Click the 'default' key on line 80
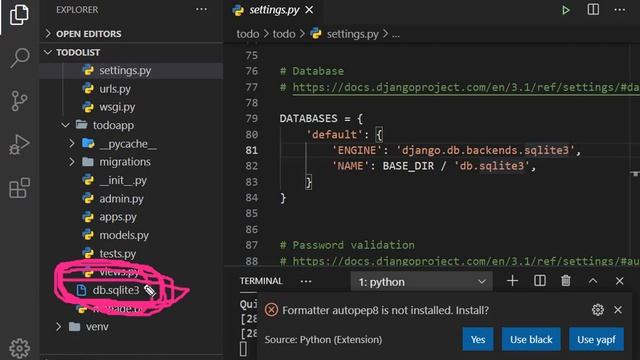The image size is (640, 360). click(x=334, y=135)
